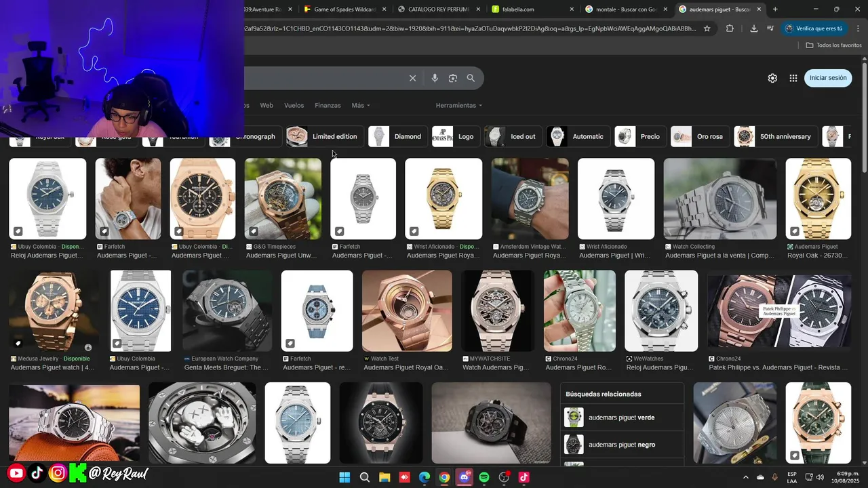Close the Game of Spades Wildcard tab
The image size is (868, 488).
(x=384, y=9)
